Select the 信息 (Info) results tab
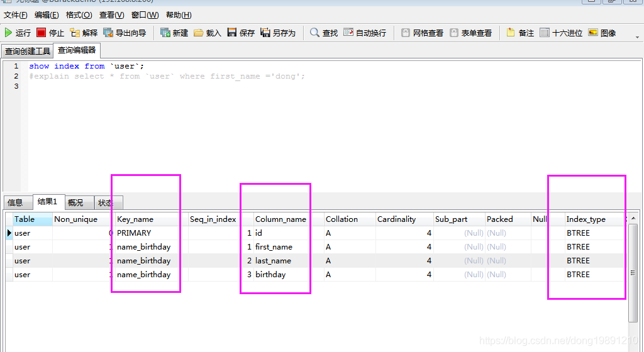Viewport: 644px width, 352px height. tap(16, 202)
